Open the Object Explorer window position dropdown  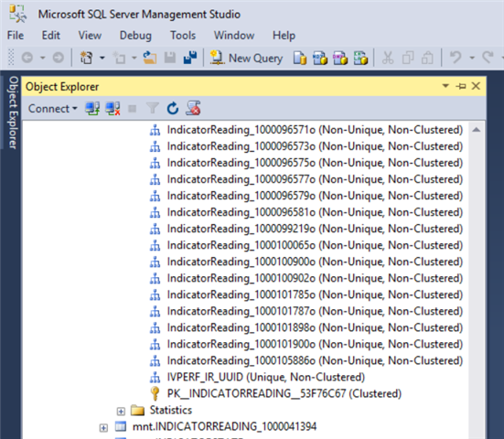coord(445,86)
